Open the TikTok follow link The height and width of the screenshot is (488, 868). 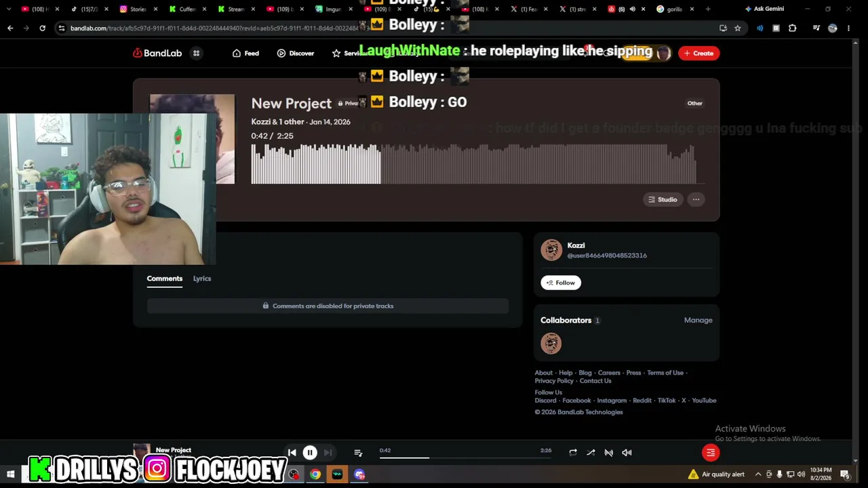point(667,401)
